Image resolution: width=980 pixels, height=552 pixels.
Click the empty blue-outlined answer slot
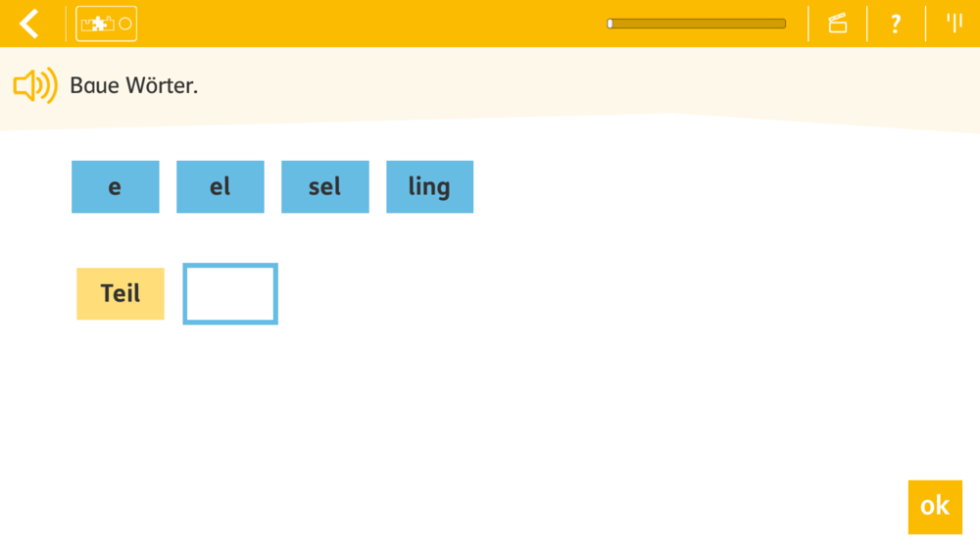230,294
